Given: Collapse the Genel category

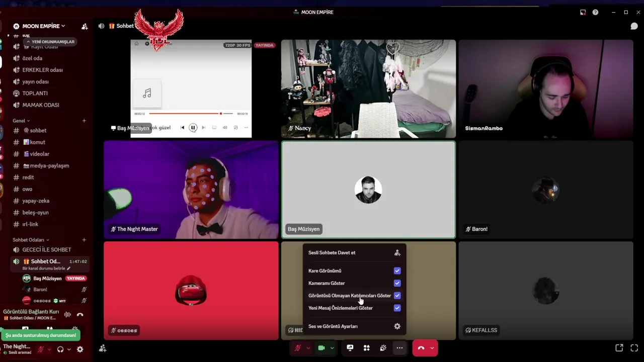Looking at the screenshot, I should pos(21,121).
